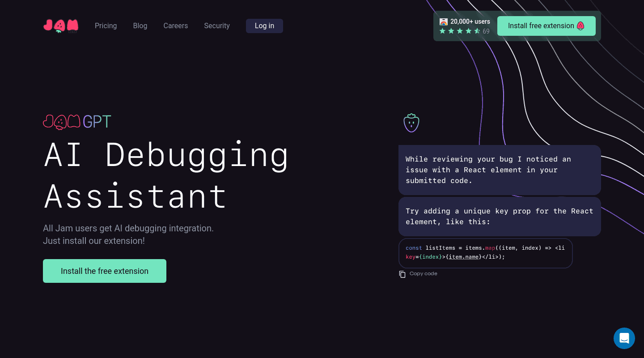Open the chat support widget
The height and width of the screenshot is (358, 644).
[x=624, y=338]
